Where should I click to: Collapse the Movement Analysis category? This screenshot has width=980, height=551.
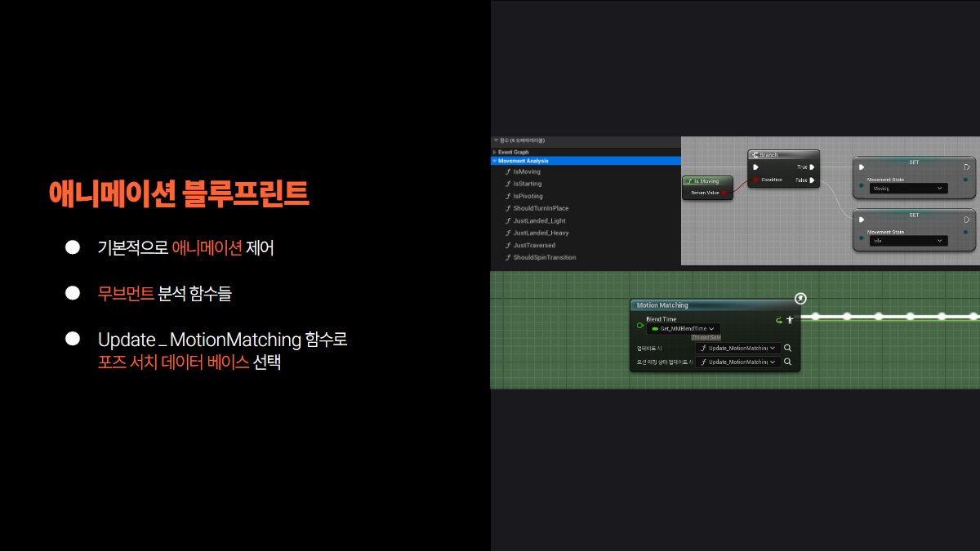pos(494,161)
